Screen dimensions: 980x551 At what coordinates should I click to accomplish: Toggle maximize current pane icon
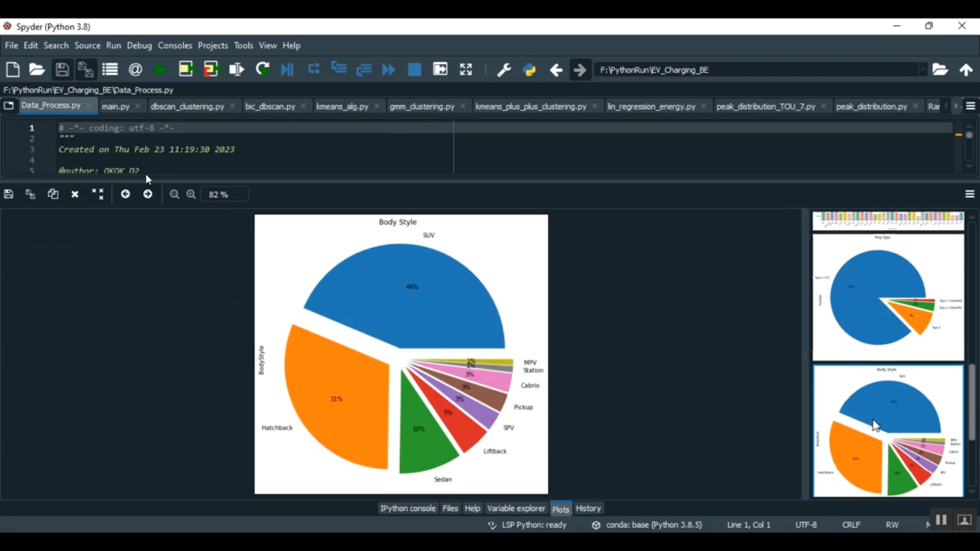[x=466, y=70]
